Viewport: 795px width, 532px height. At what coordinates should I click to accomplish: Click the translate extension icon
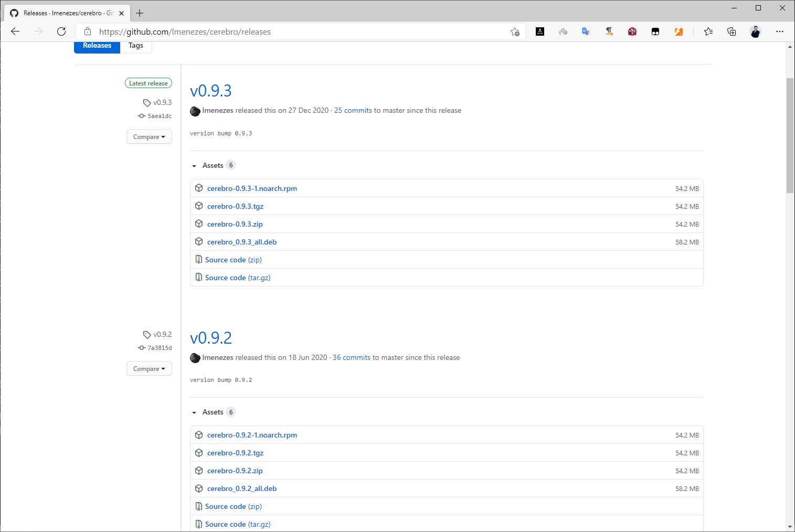[586, 31]
